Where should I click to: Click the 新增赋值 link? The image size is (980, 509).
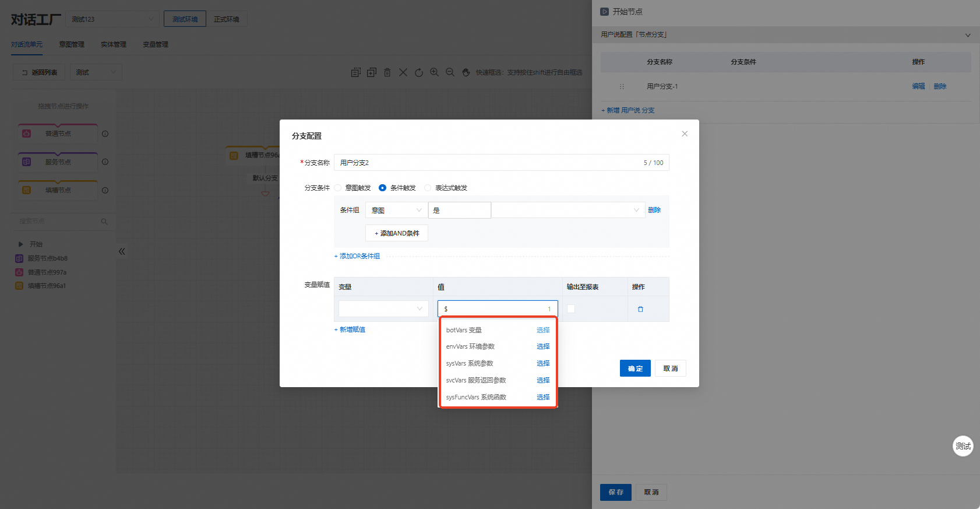(350, 329)
